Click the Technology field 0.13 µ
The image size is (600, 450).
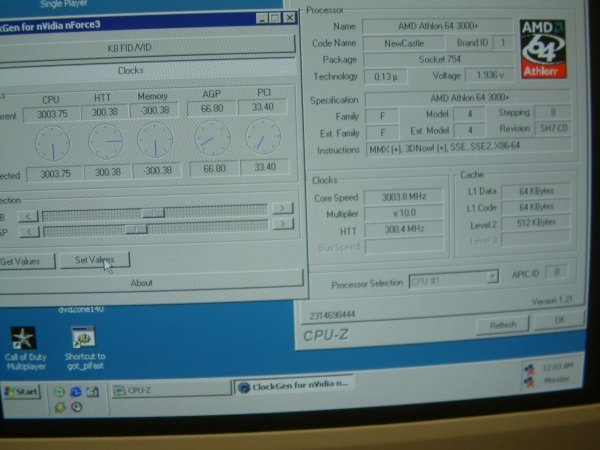coord(385,77)
